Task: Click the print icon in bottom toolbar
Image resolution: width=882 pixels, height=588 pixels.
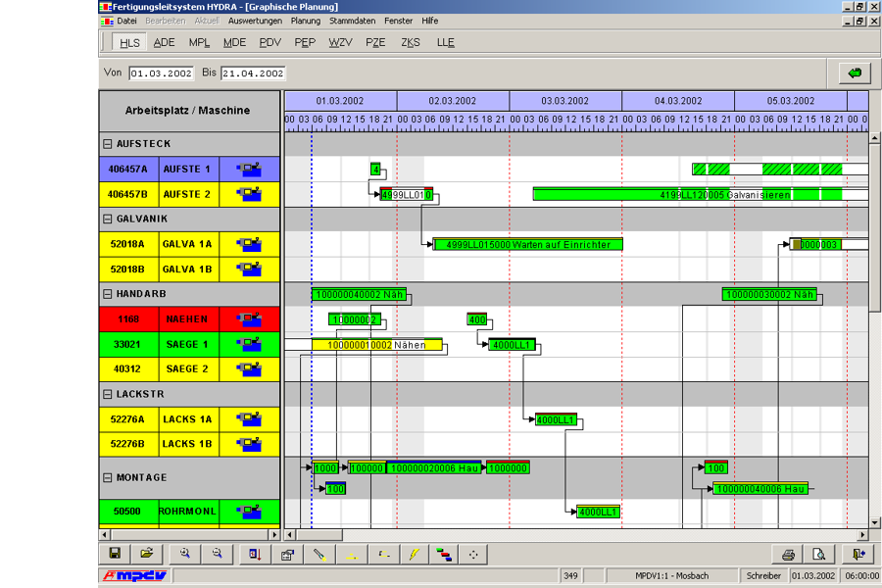Action: pyautogui.click(x=787, y=555)
